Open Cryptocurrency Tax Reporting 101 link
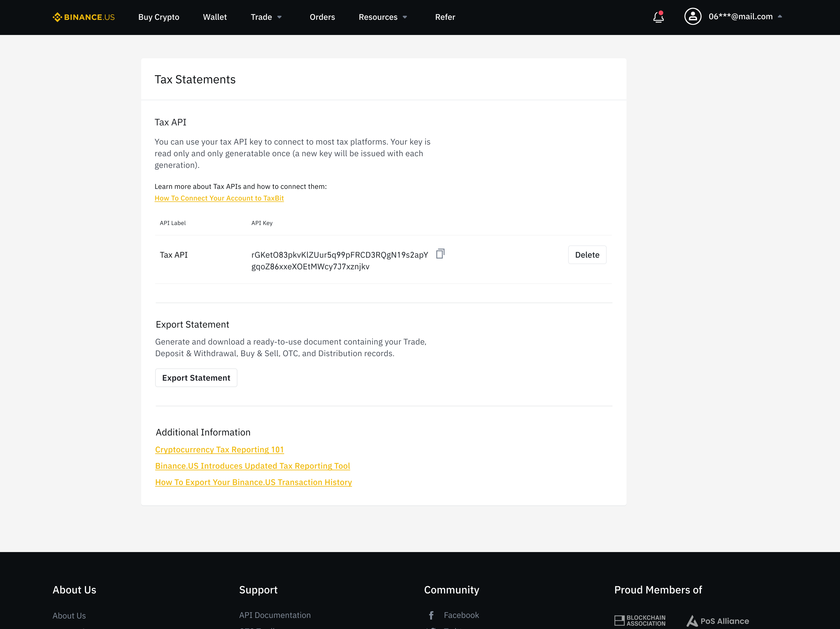This screenshot has width=840, height=629. click(x=220, y=449)
